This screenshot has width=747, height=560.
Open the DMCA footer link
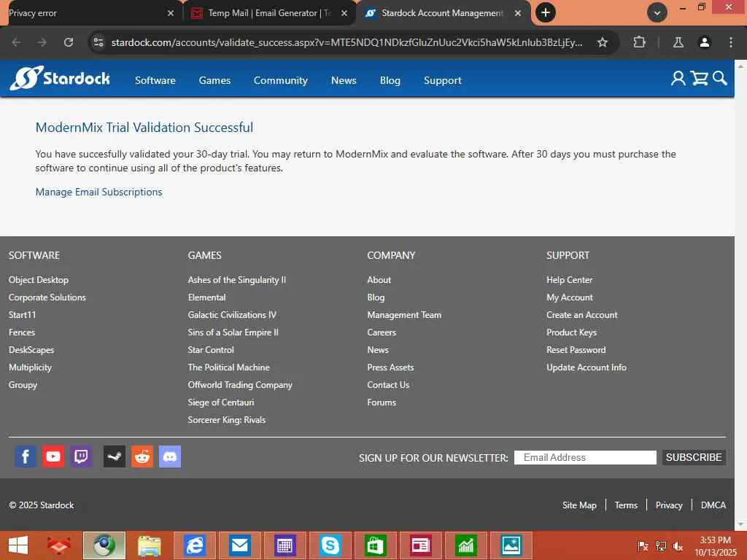click(x=713, y=505)
